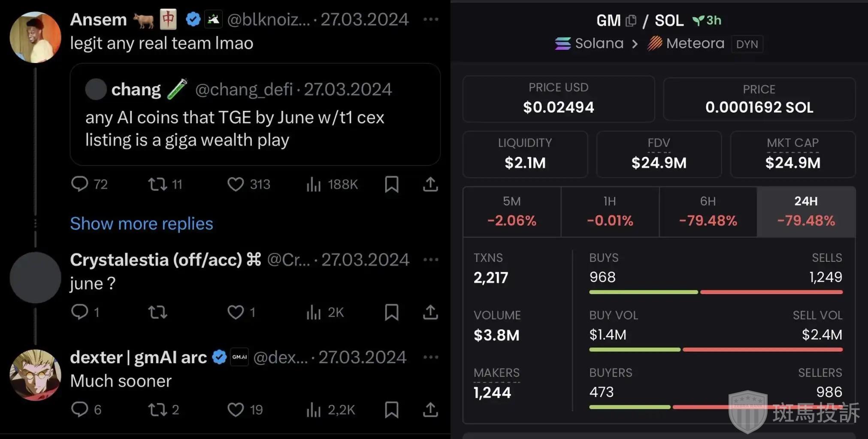Retweet Ansem's post
The height and width of the screenshot is (439, 868).
pos(157,184)
